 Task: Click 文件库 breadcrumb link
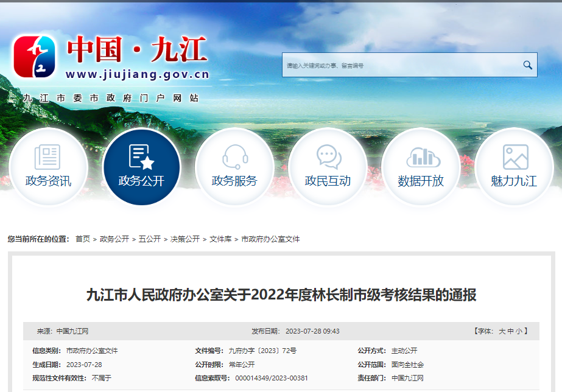pyautogui.click(x=220, y=239)
